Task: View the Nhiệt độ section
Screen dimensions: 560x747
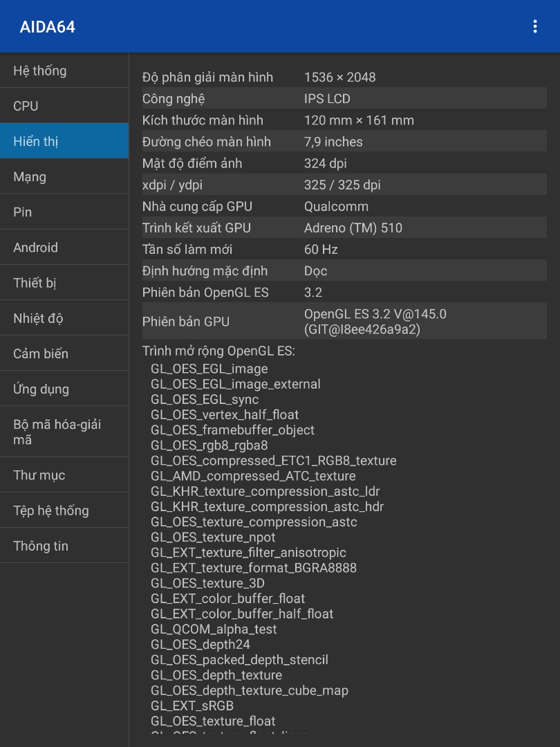Action: coord(64,317)
